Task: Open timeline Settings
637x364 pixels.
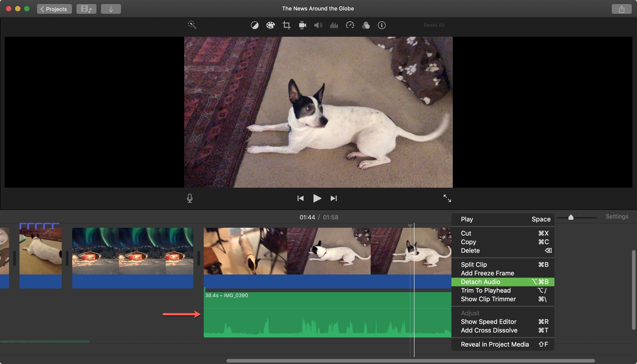Action: [617, 216]
